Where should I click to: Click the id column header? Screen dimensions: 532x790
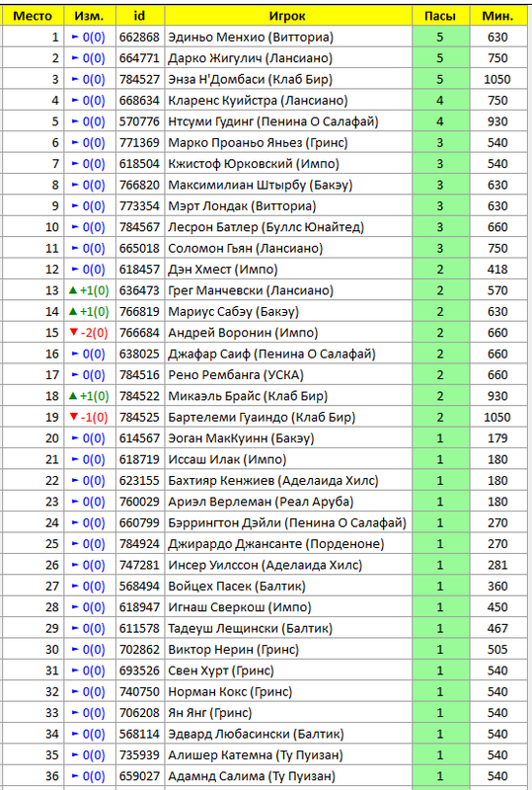point(139,16)
